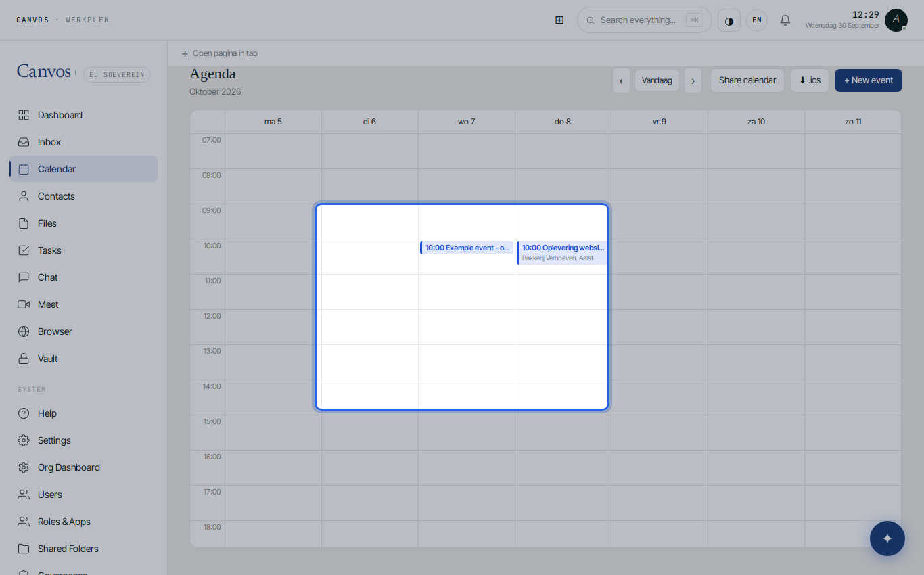Go to the next week
The height and width of the screenshot is (575, 924).
pyautogui.click(x=693, y=80)
